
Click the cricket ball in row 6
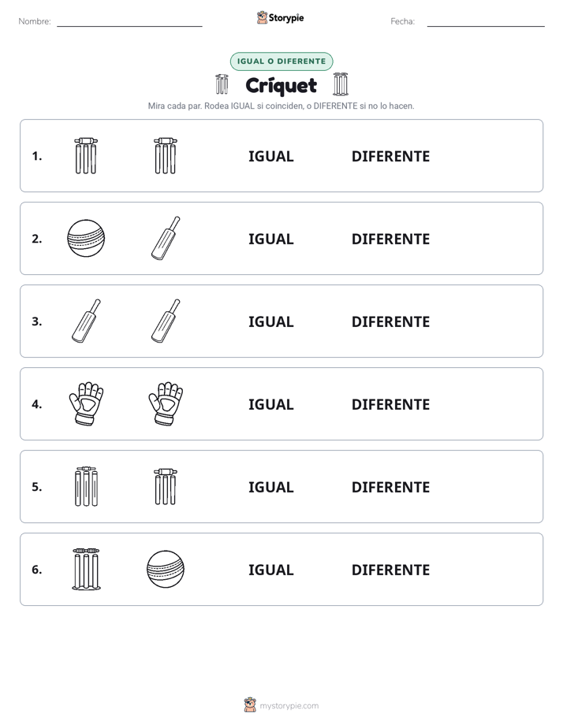(166, 569)
